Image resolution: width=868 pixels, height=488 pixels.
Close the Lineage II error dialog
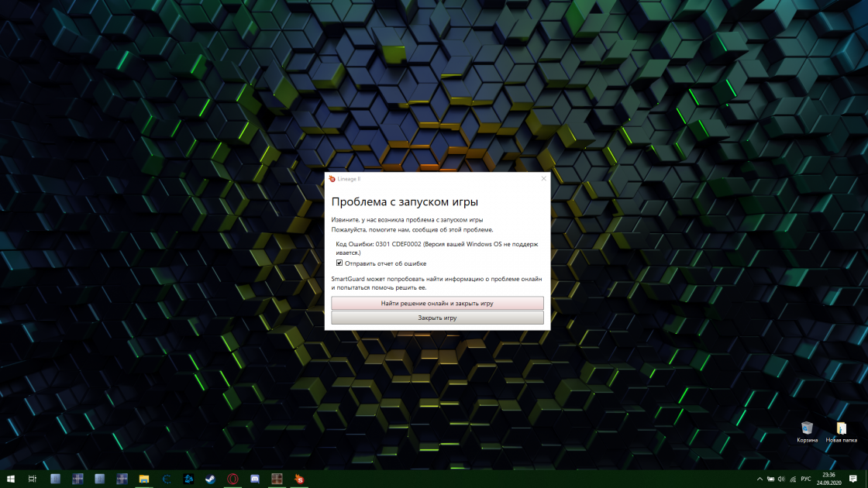pyautogui.click(x=543, y=179)
